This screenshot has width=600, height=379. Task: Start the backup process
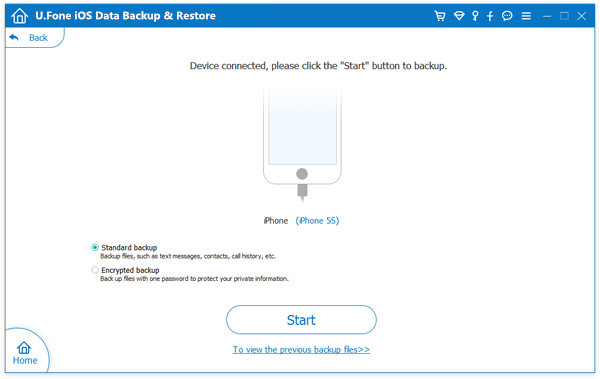pos(301,320)
